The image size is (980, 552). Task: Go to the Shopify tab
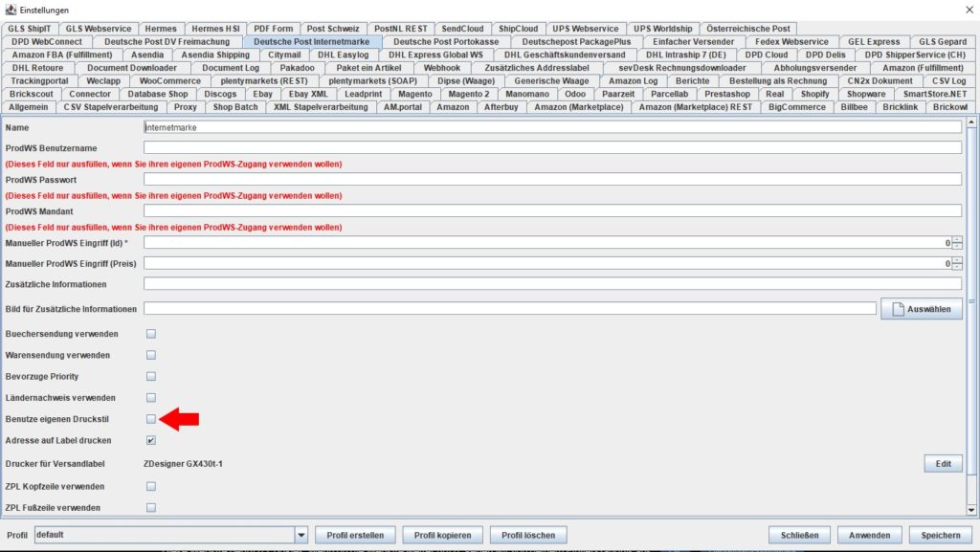815,95
